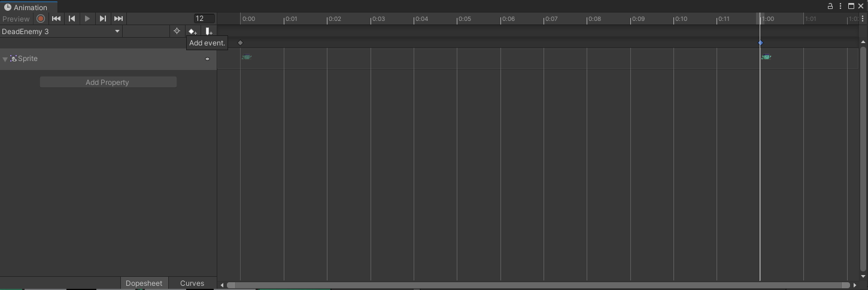The width and height of the screenshot is (868, 290).
Task: Select the summary keyframe at 0:00
Action: 241,42
